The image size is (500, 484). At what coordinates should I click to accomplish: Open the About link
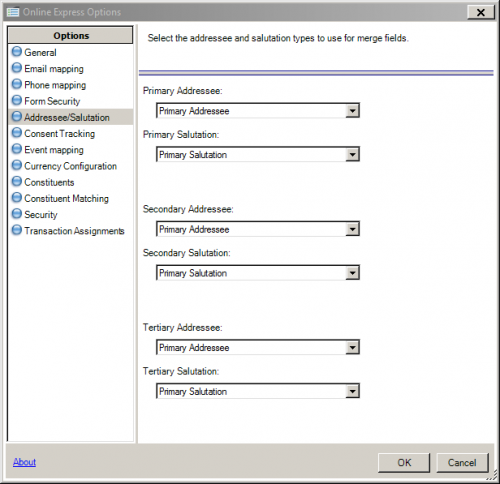coord(24,462)
